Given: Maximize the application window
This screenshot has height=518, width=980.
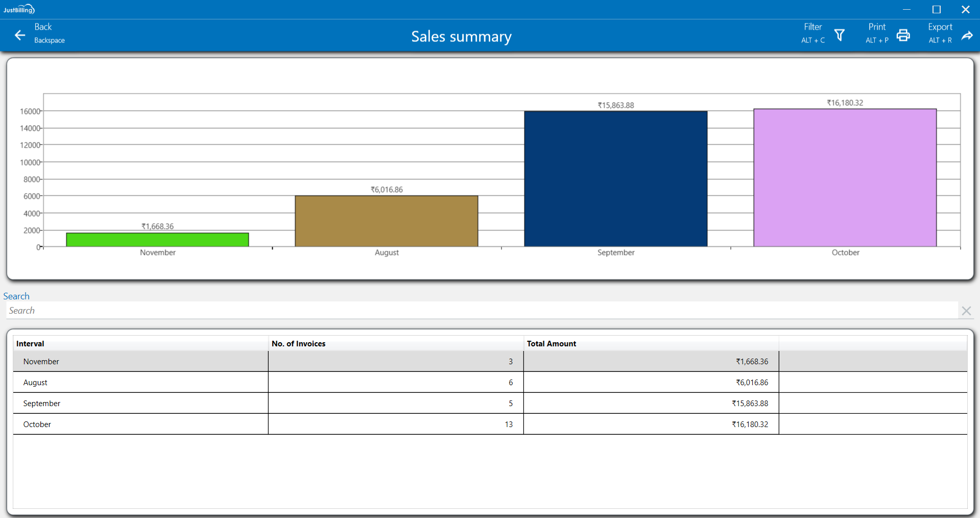Looking at the screenshot, I should coord(936,9).
